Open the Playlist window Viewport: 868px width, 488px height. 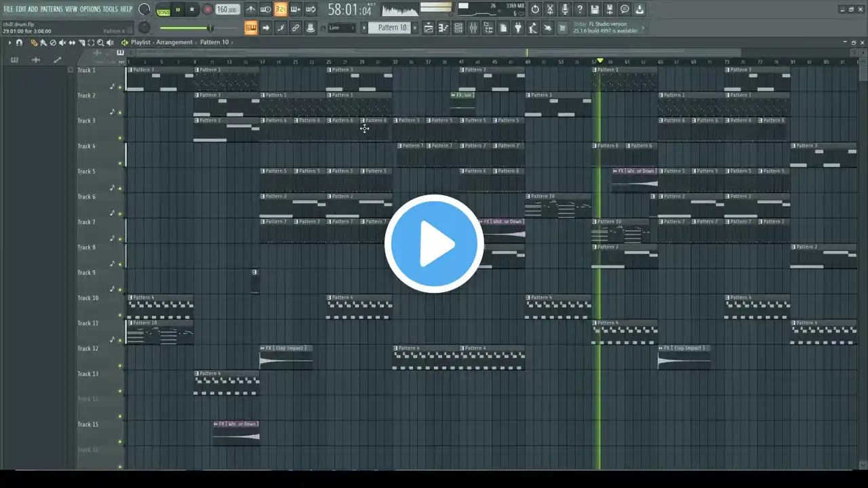click(x=429, y=28)
